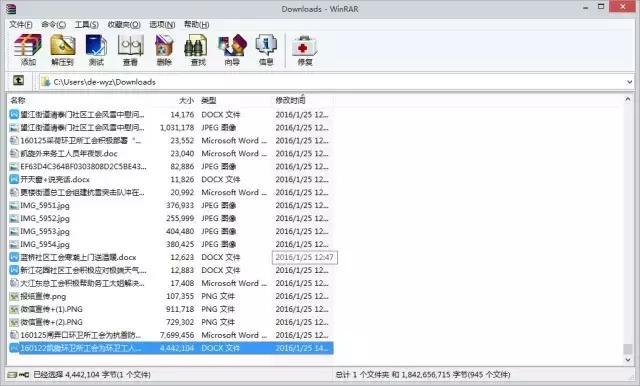
Task: Click the 2016/1/25 12:47 date tooltip cell
Action: click(304, 257)
